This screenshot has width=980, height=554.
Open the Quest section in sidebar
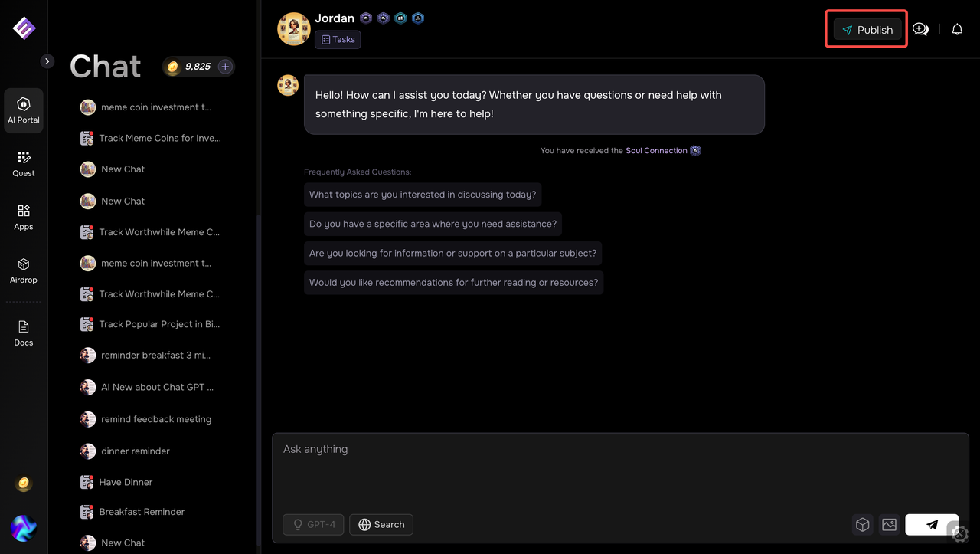tap(24, 164)
